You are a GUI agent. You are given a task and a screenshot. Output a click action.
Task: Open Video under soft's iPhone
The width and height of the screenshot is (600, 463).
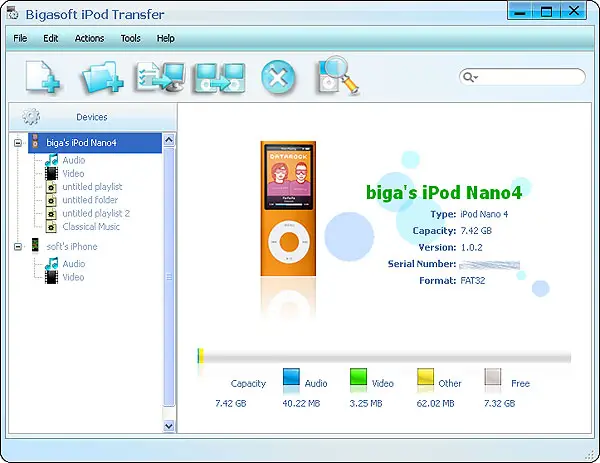pyautogui.click(x=73, y=277)
